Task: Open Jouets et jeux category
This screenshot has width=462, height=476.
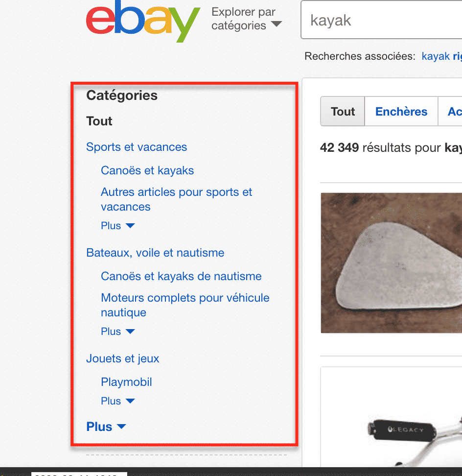Action: (123, 358)
